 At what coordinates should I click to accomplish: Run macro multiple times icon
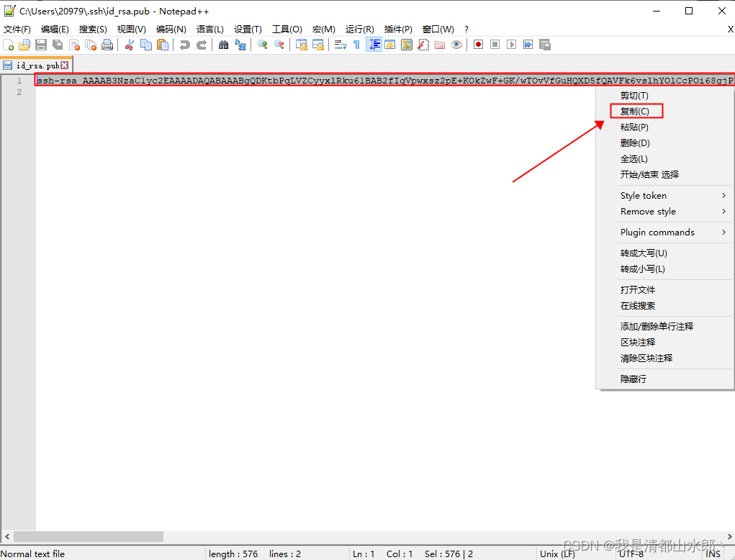528,45
